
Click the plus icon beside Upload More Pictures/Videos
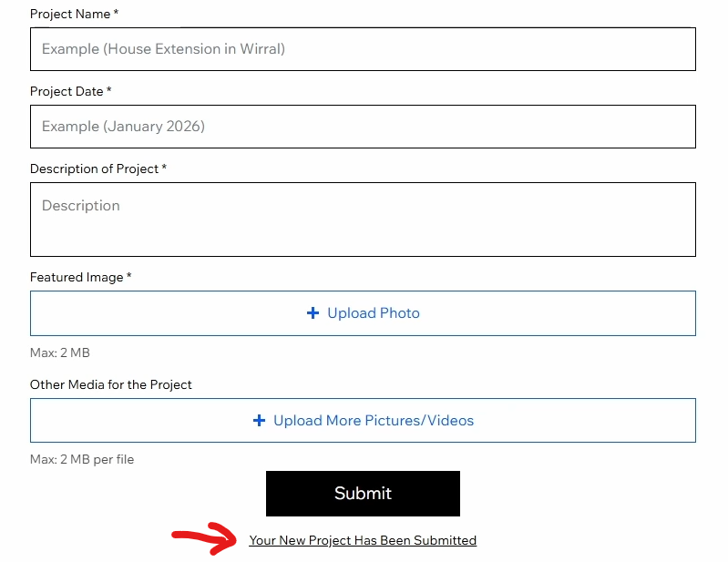coord(259,421)
